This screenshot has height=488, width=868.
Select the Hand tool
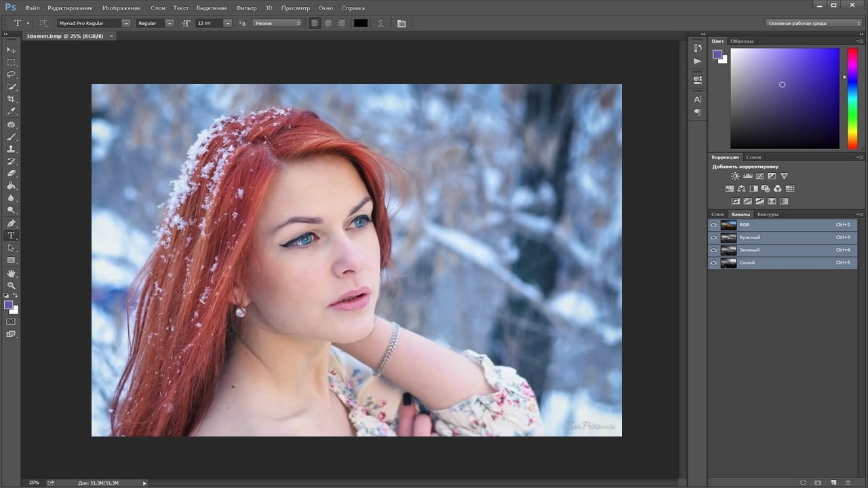(11, 274)
